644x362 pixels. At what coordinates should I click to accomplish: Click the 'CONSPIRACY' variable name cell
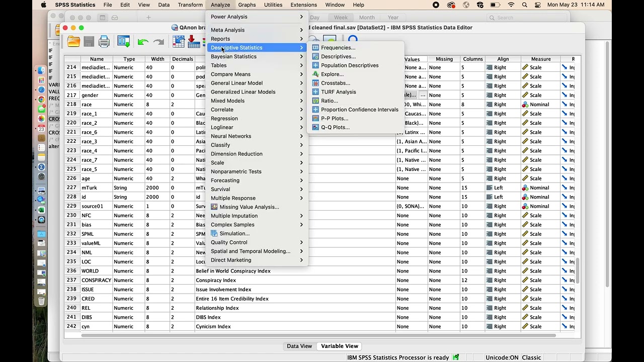(x=96, y=280)
